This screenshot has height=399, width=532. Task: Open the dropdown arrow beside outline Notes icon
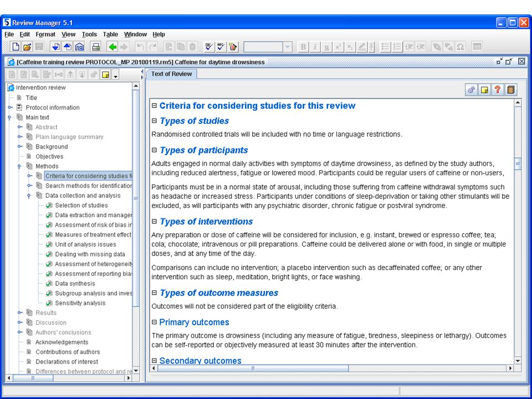coord(116,75)
